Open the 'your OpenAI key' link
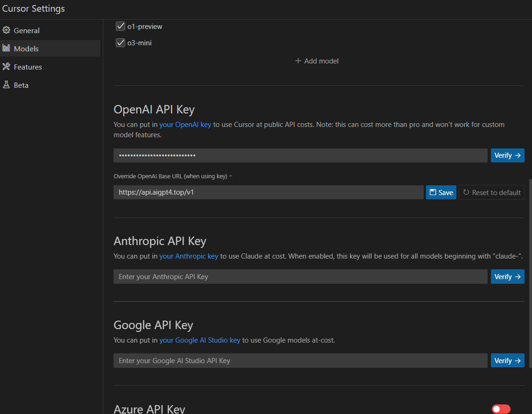The image size is (532, 414). [x=185, y=125]
